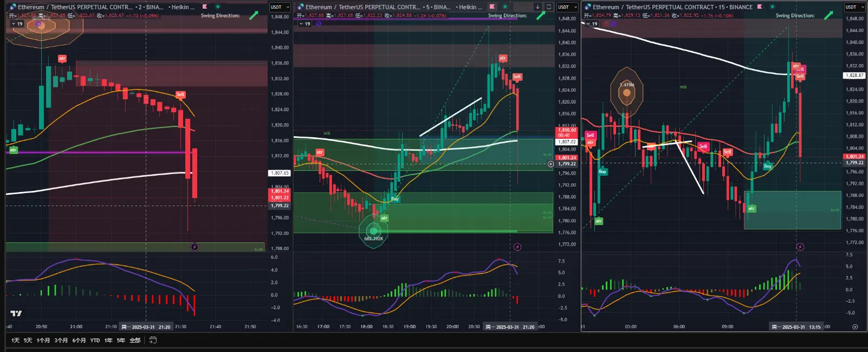Click the lightning event marker on 2-minute chart

(x=195, y=247)
